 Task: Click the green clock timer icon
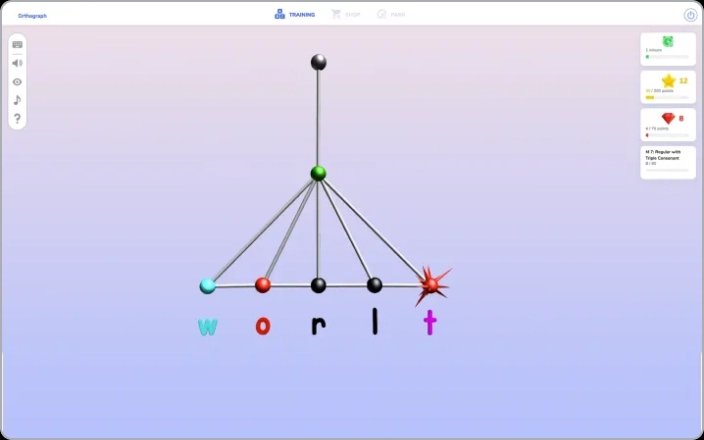(667, 41)
